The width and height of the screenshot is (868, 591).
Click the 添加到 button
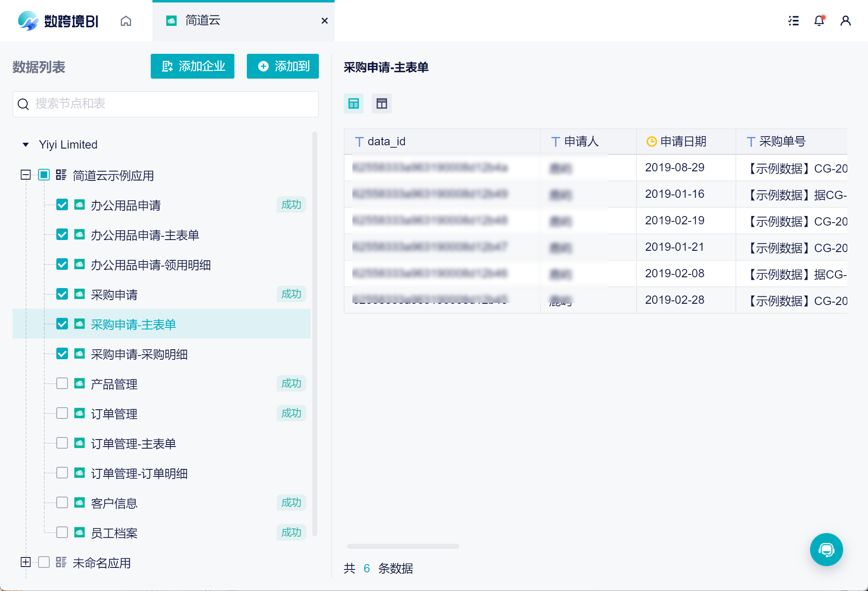click(283, 66)
